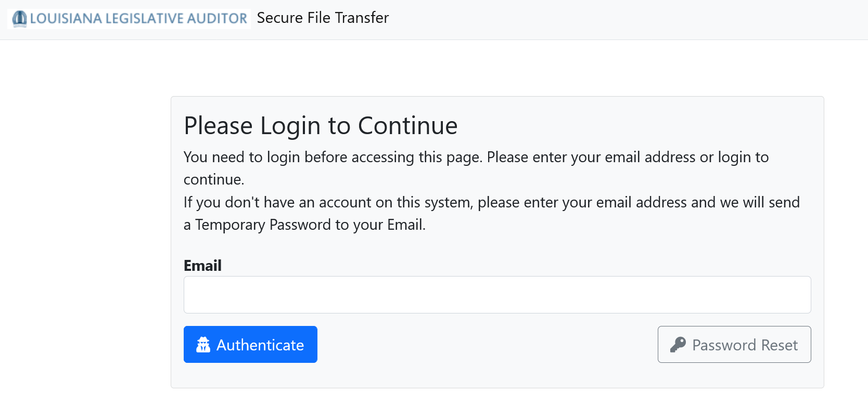The image size is (868, 406).
Task: Click the bold Email field label
Action: click(x=202, y=266)
